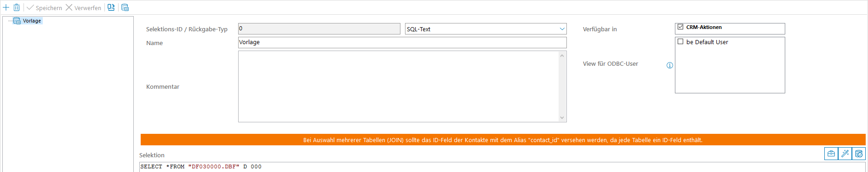Click the database check validate icon

[859, 154]
